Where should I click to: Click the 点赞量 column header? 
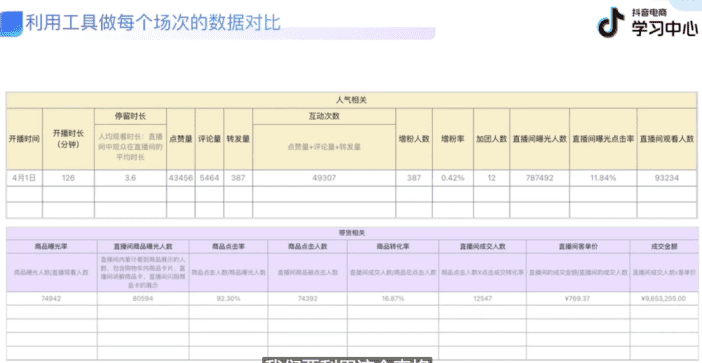[x=180, y=139]
